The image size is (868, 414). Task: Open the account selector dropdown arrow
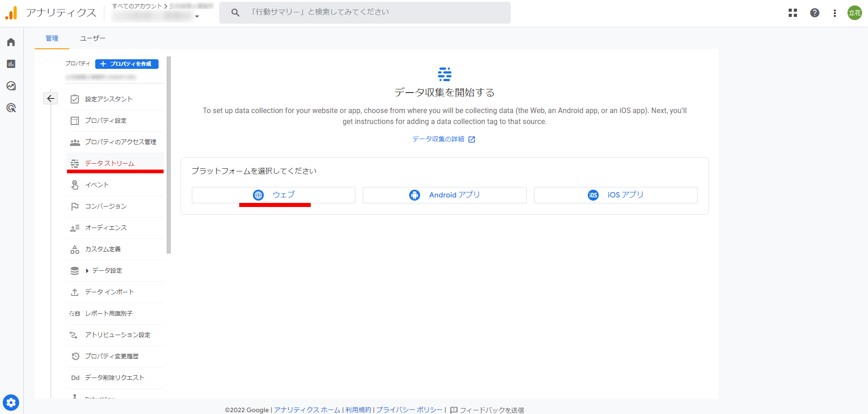click(x=197, y=16)
